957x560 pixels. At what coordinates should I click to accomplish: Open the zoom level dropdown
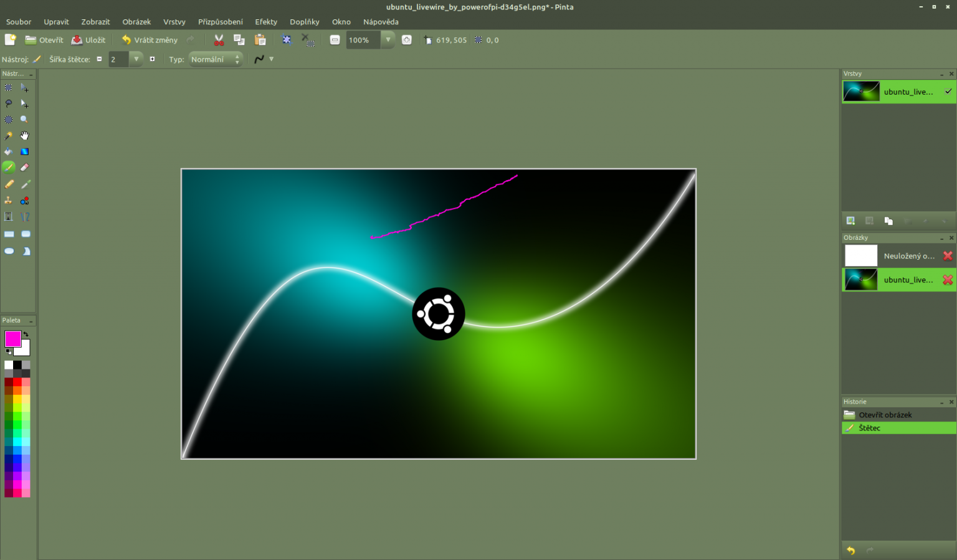388,40
